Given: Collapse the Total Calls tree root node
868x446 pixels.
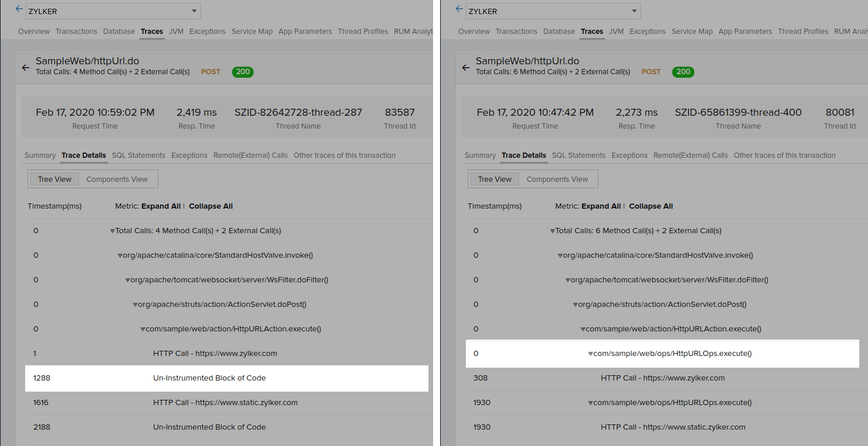Looking at the screenshot, I should (x=112, y=230).
